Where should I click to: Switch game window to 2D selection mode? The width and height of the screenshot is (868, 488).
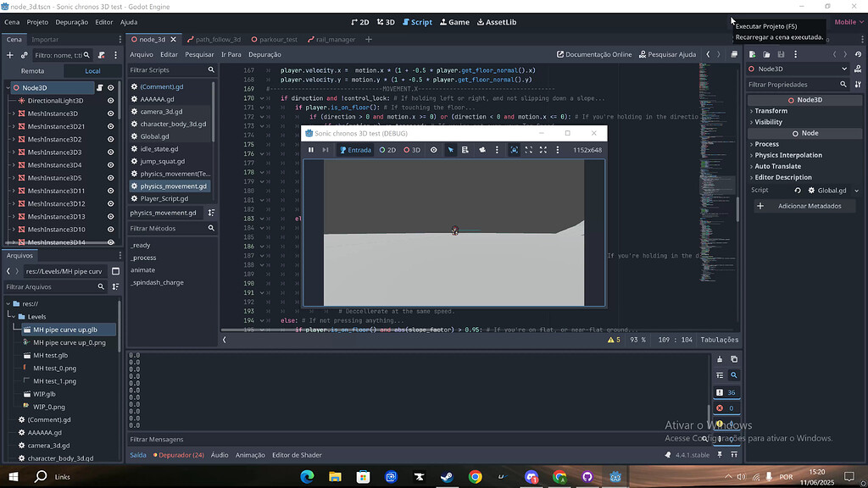(x=387, y=150)
